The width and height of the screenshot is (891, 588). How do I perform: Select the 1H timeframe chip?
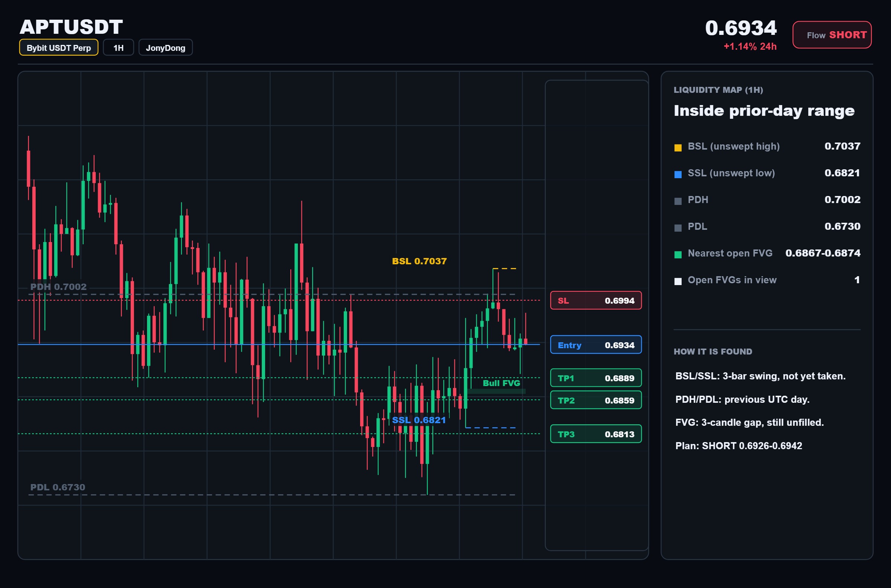pos(118,48)
